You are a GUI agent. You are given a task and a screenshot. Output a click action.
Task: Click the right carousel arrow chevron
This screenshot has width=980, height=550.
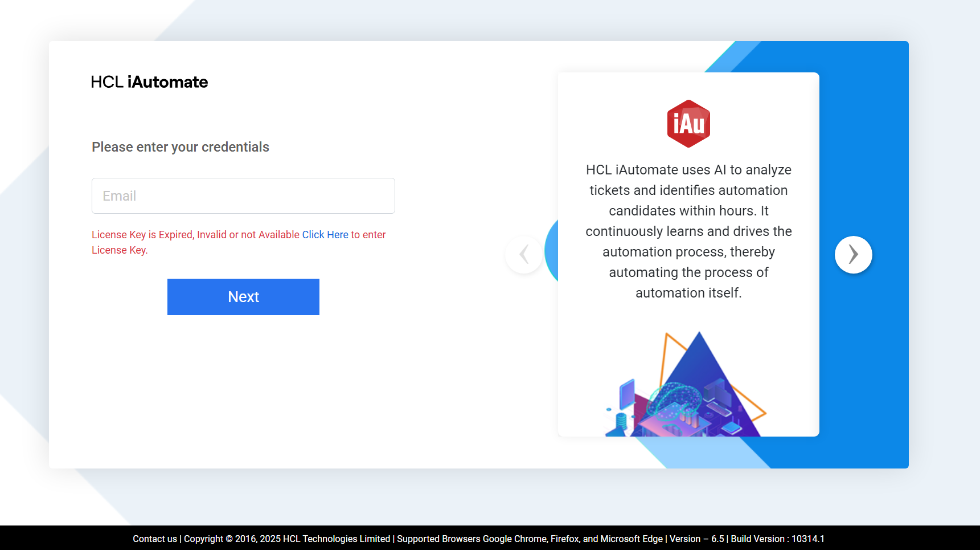pyautogui.click(x=853, y=255)
